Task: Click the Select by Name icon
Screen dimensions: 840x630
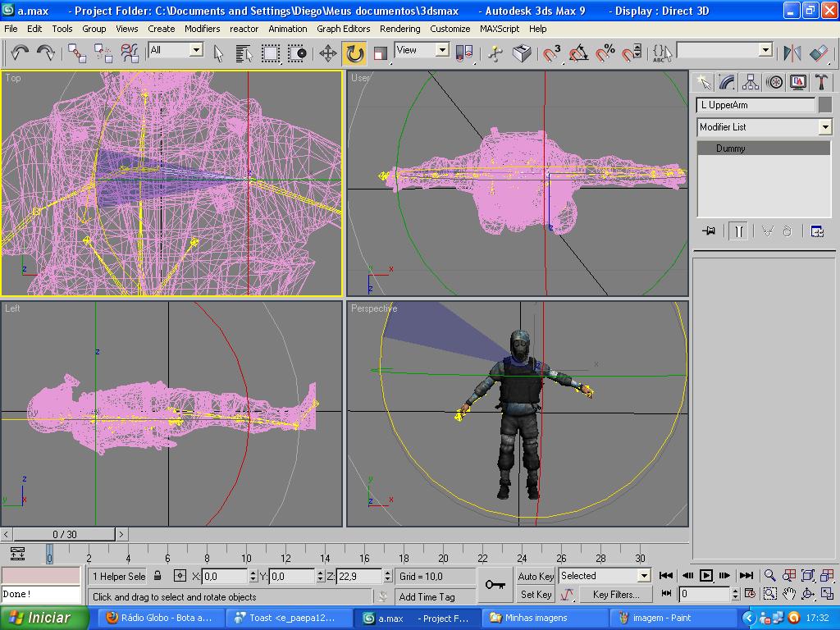Action: click(244, 53)
